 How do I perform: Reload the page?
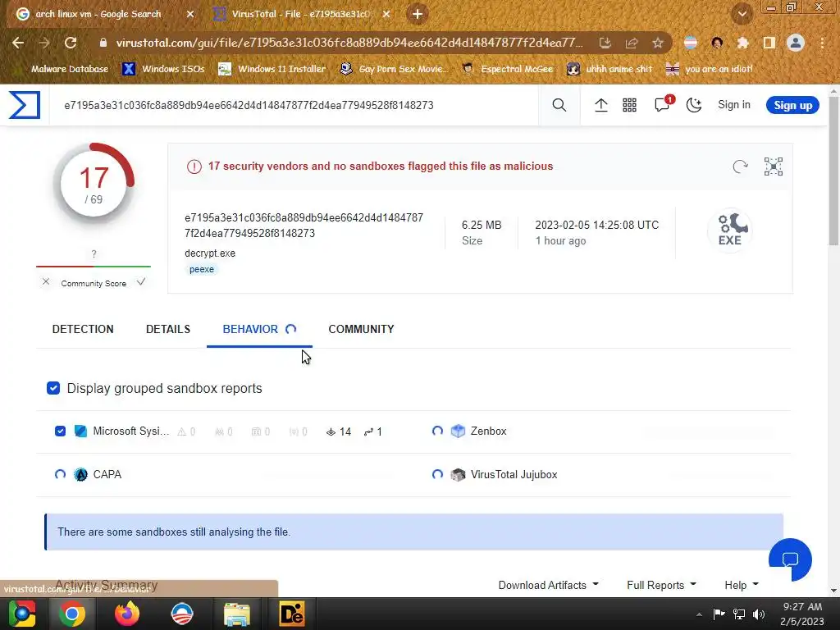pos(71,43)
